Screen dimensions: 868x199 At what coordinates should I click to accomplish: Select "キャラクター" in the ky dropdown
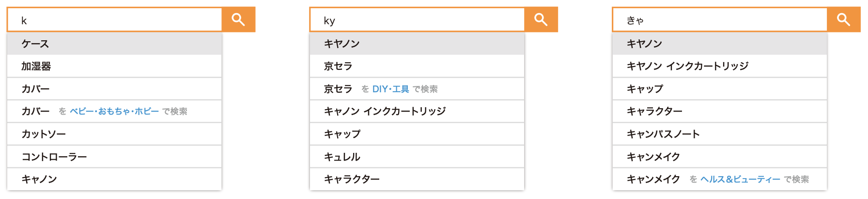point(417,179)
